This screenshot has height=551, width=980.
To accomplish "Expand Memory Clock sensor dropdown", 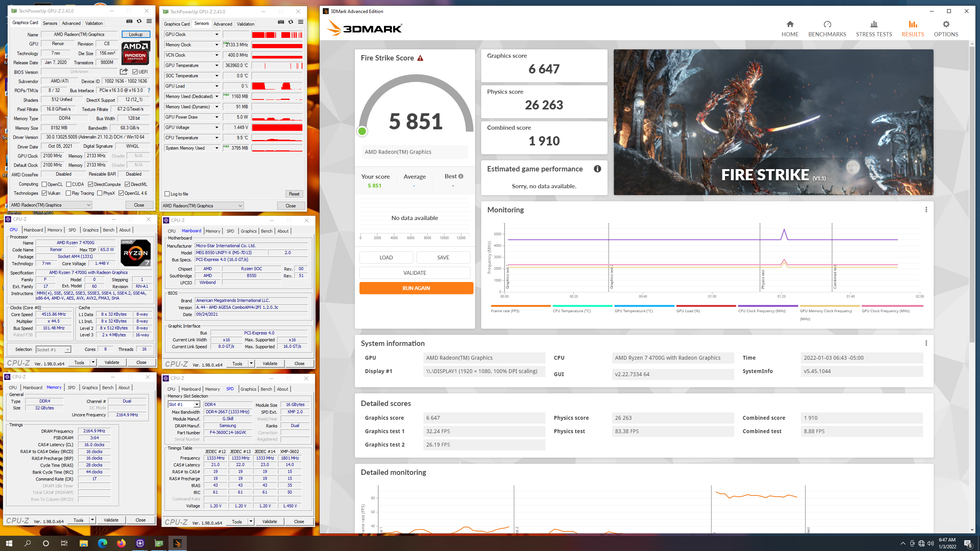I will [217, 45].
